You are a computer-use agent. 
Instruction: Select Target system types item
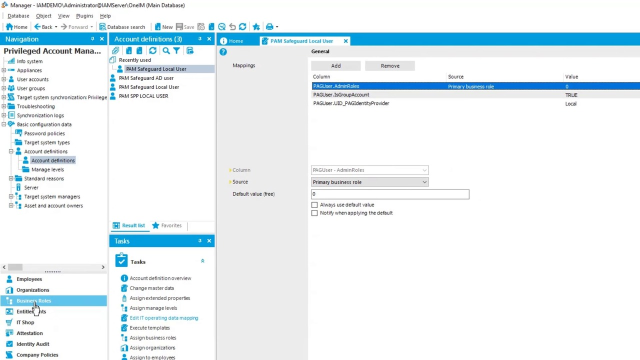click(x=47, y=142)
